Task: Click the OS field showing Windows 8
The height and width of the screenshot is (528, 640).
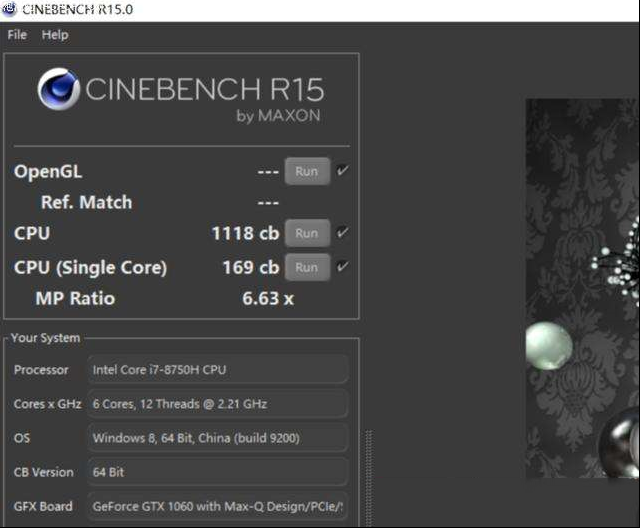Action: pyautogui.click(x=218, y=438)
